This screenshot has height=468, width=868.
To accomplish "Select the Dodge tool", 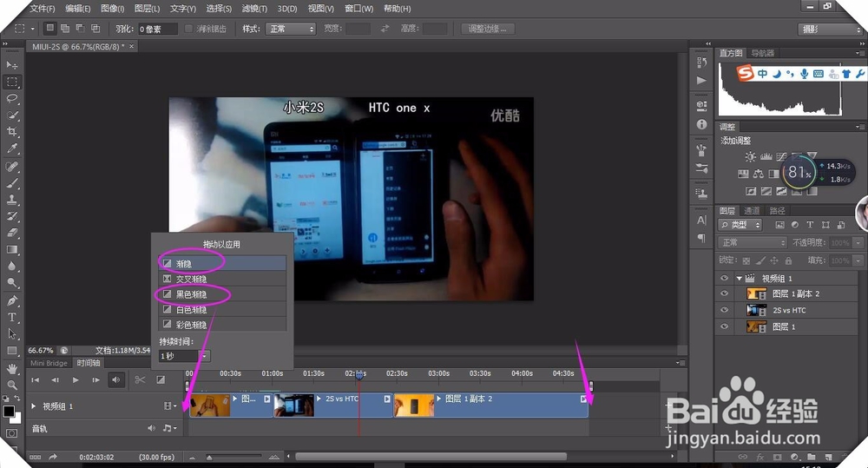I will pos(11,282).
